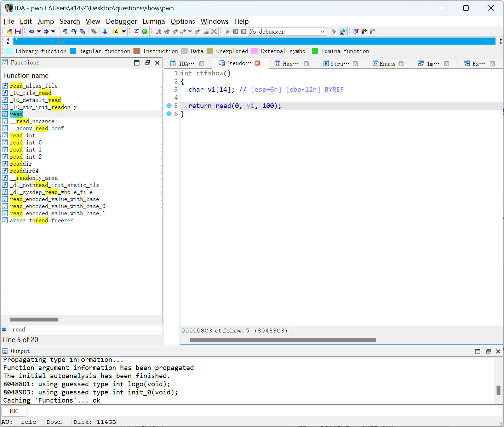The image size is (504, 427).
Task: Select function 'read_alias_file' in list
Action: 81,86
